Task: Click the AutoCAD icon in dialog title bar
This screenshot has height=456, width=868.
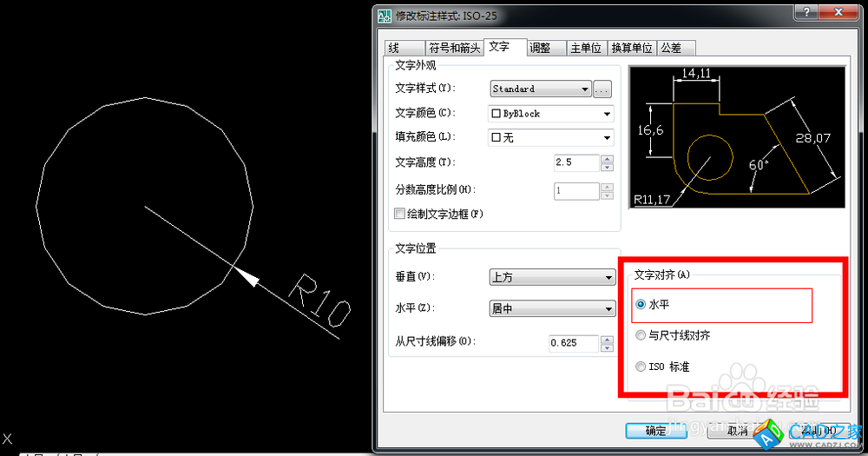Action: pos(384,15)
